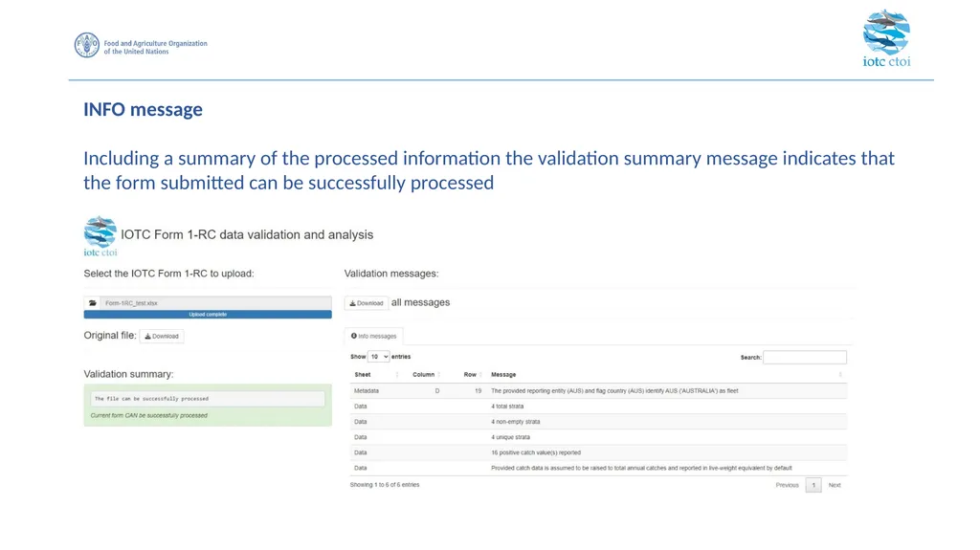Click column value D in Metadata row
This screenshot has height=550, width=980.
pyautogui.click(x=437, y=391)
